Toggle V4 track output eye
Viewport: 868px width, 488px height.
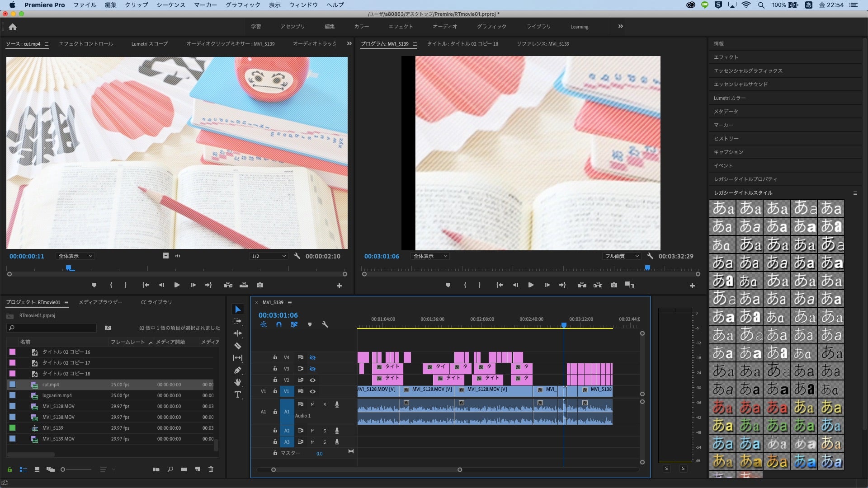coord(312,357)
